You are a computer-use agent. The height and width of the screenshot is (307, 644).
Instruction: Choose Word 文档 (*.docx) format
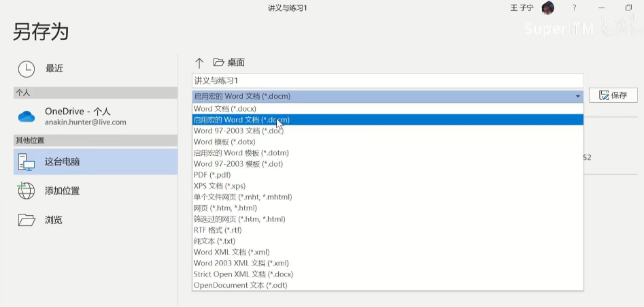[388, 109]
